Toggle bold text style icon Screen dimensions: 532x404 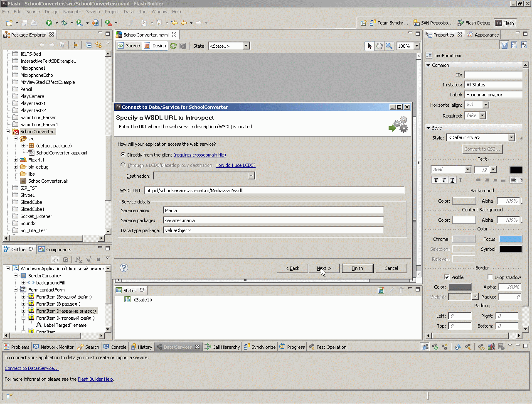coord(436,180)
